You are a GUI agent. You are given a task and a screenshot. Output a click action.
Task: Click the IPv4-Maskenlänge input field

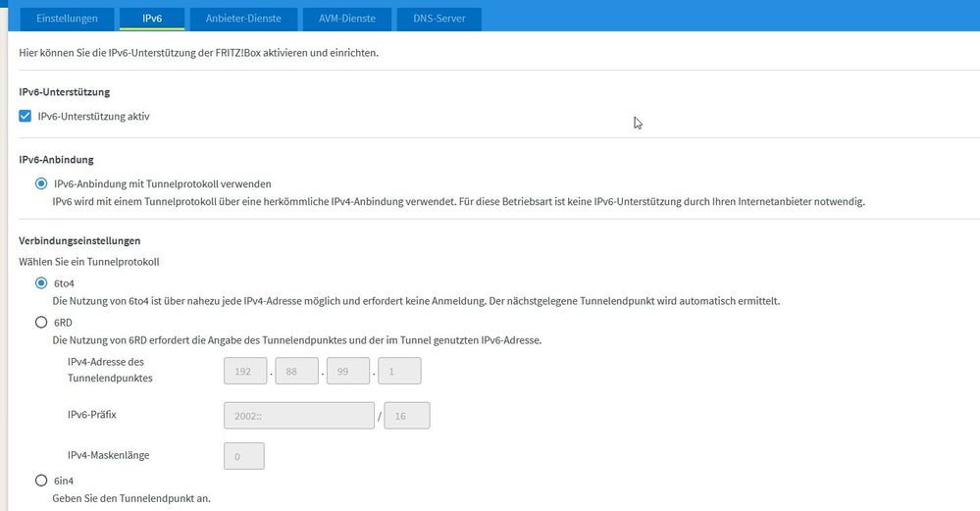244,456
